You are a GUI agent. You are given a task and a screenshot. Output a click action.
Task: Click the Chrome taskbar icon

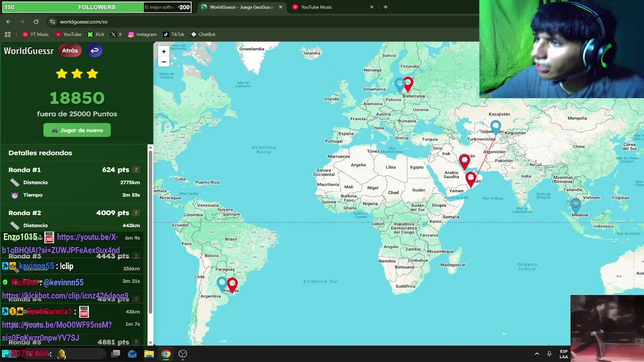166,354
